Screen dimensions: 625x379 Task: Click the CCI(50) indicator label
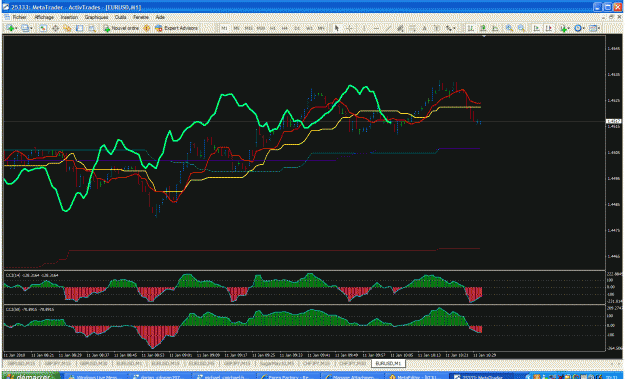pos(29,309)
